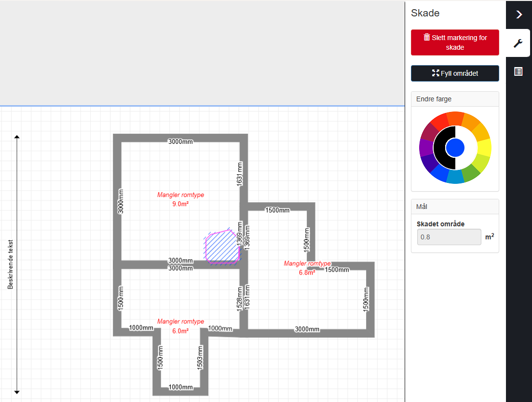Click 'Slett markering for skade' button
Screen dimensions: 532x402
click(x=455, y=42)
